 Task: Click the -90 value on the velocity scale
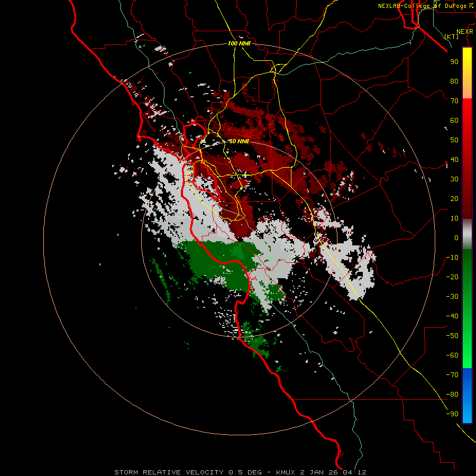point(452,414)
